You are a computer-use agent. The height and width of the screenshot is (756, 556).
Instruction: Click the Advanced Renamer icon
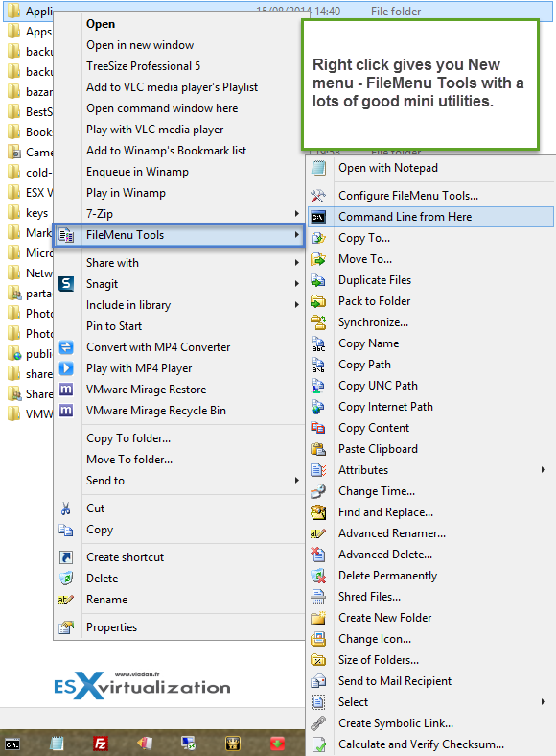[x=318, y=533]
